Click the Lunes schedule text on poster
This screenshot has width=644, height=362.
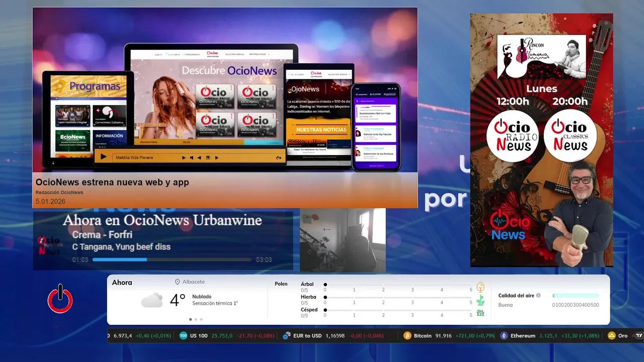[x=541, y=88]
